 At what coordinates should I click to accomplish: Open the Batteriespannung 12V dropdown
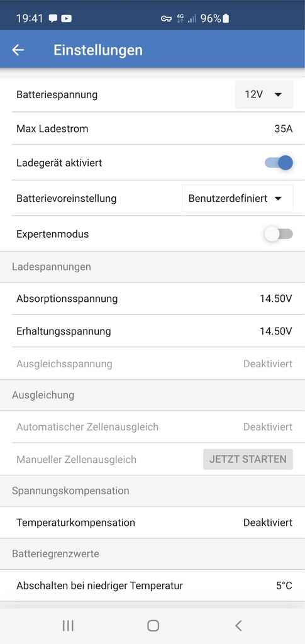tap(264, 94)
